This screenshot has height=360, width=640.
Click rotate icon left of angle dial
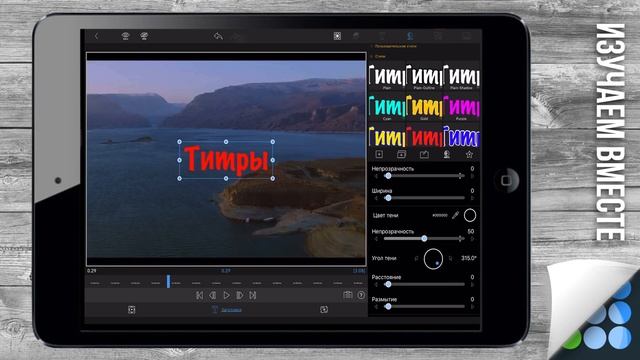(416, 258)
